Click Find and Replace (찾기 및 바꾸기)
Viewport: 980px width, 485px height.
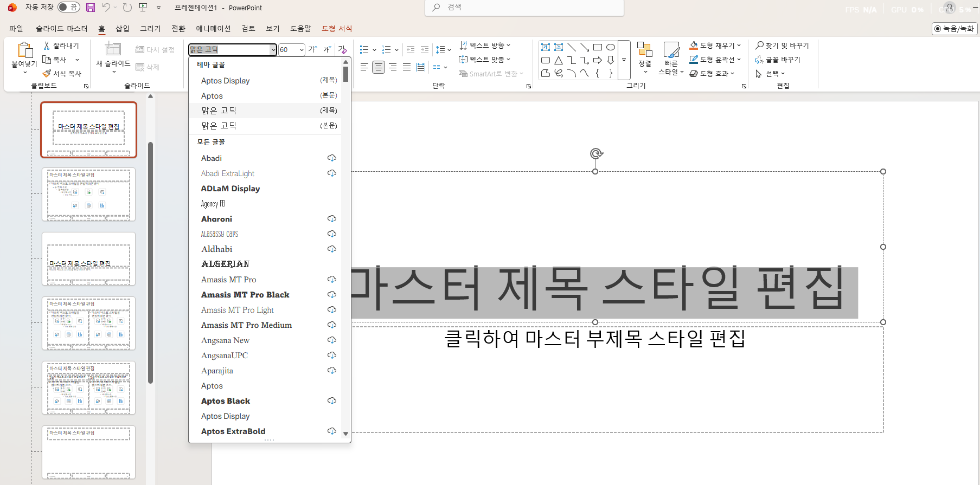pos(782,46)
